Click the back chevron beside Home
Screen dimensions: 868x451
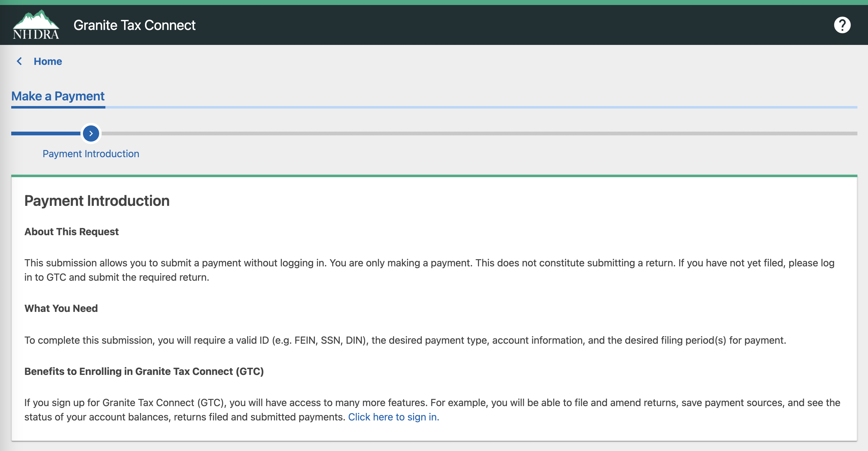(19, 61)
